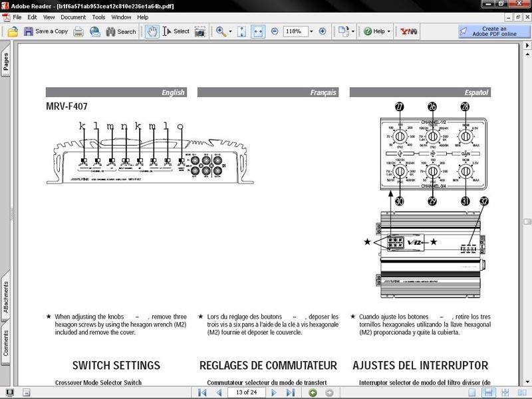Click the vertical scrollbar thumb

pyautogui.click(x=527, y=221)
